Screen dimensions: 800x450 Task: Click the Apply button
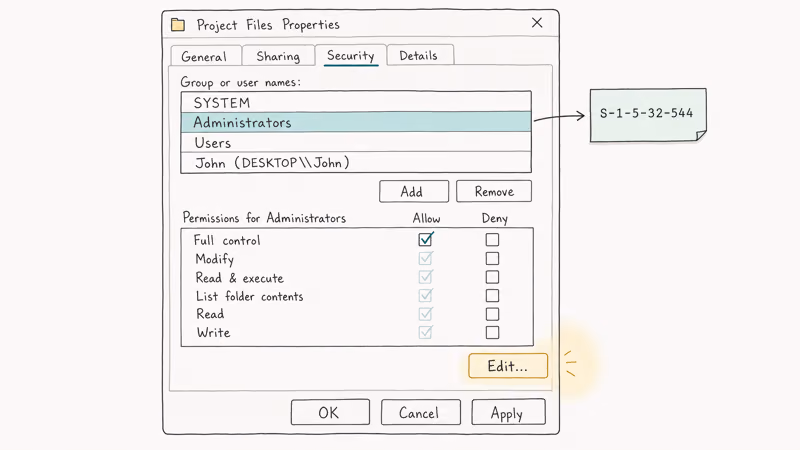[508, 412]
